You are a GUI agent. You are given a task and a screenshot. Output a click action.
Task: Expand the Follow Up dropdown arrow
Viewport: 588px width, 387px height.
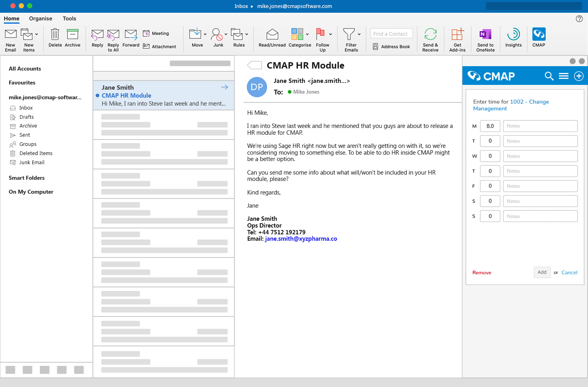coord(330,34)
